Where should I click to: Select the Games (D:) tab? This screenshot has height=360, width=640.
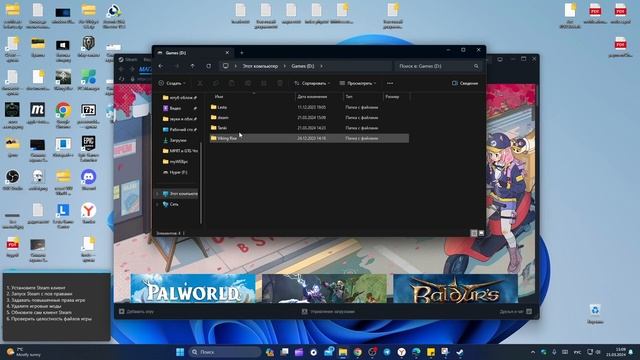[x=192, y=53]
